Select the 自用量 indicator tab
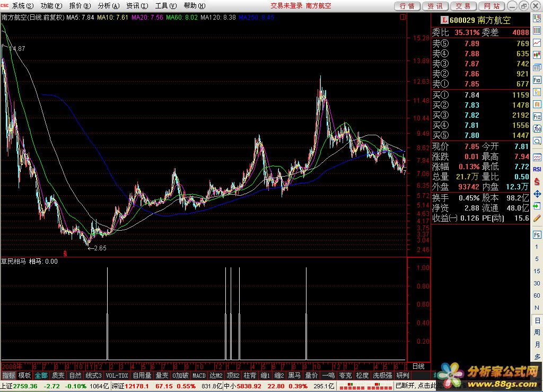This screenshot has width=543, height=392. point(142,376)
